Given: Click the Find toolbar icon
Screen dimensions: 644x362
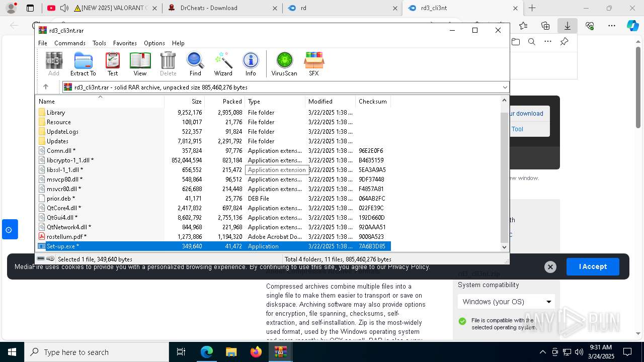Looking at the screenshot, I should click(195, 64).
